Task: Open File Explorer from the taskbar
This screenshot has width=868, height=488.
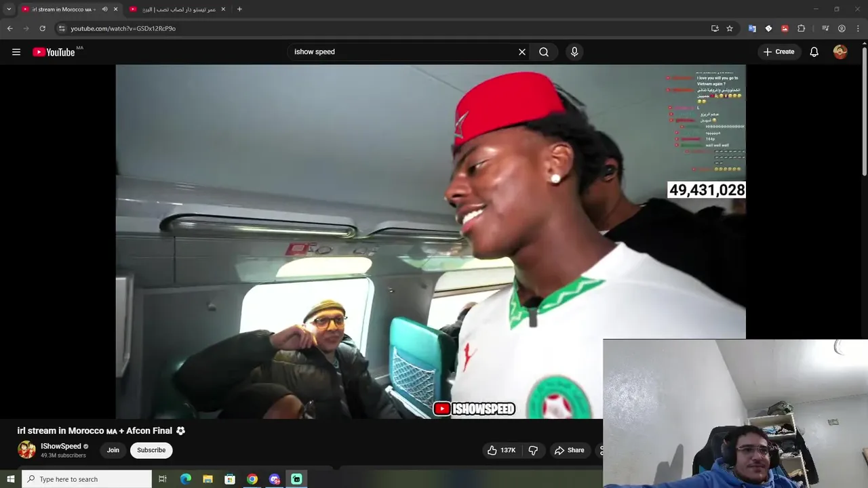Action: click(x=208, y=479)
